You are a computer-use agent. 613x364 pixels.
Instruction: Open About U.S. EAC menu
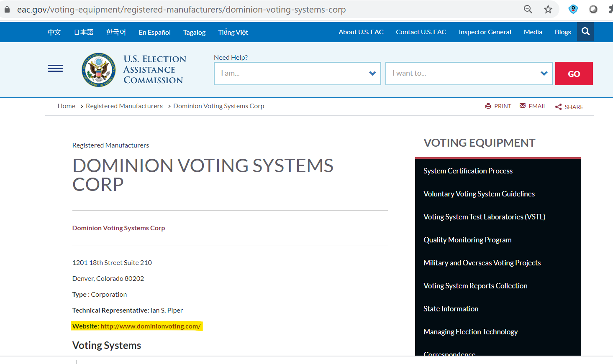[361, 32]
